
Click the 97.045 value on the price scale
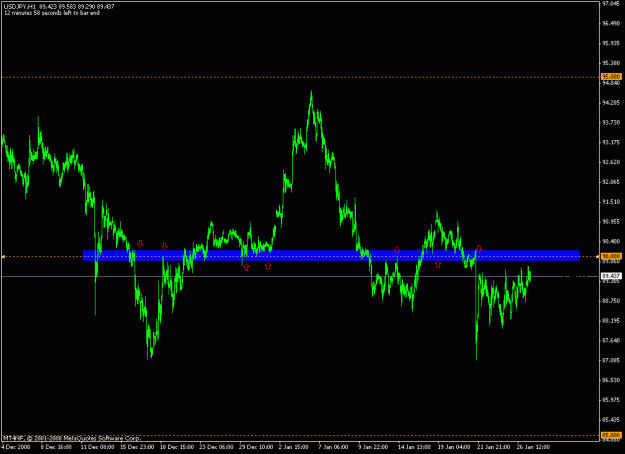pos(611,4)
